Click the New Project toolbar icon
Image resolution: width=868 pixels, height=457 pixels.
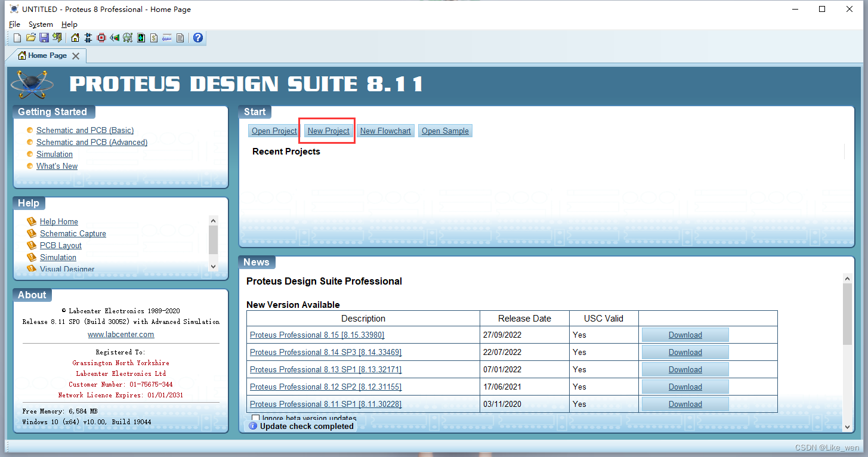click(x=17, y=38)
